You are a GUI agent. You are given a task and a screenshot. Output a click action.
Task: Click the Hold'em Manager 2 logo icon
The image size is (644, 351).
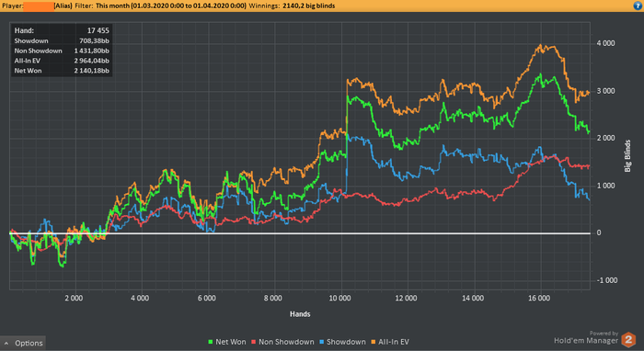click(628, 340)
